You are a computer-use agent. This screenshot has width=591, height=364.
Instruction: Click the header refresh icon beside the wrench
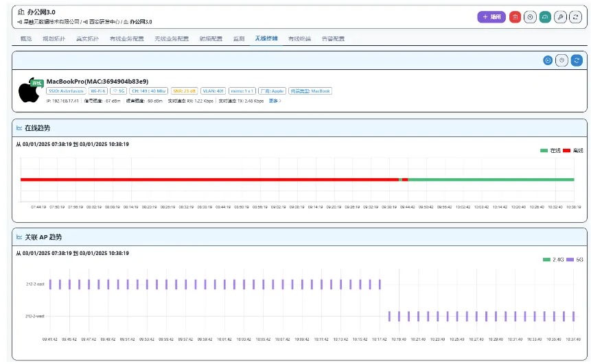(575, 17)
